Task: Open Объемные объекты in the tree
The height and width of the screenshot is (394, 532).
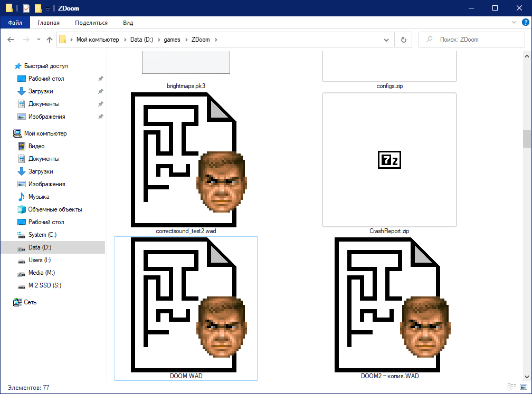Action: (55, 209)
